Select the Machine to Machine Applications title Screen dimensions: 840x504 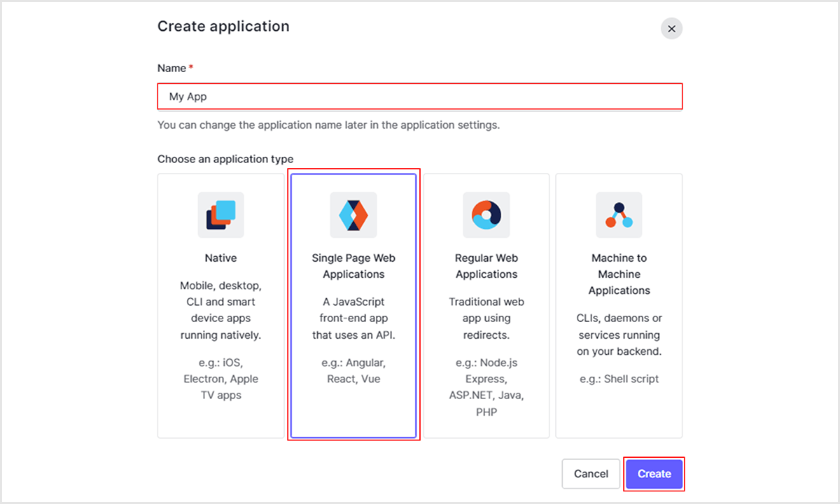pos(619,274)
